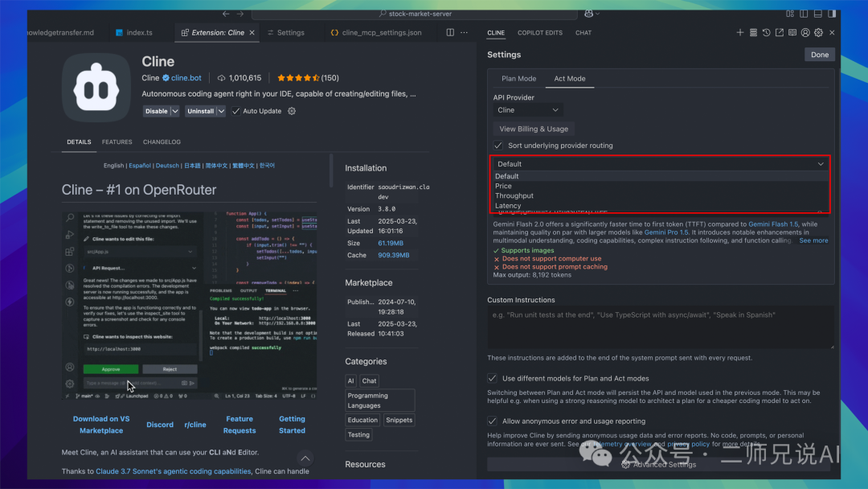Navigate back with title bar arrow
Screen dimensions: 868x489
(x=226, y=14)
